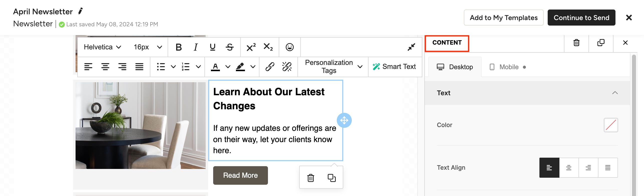Select the Desktop tab
The image size is (644, 196).
click(x=455, y=67)
